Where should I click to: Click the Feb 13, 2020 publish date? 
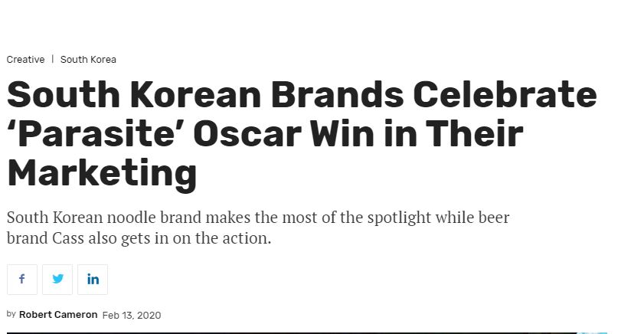click(132, 315)
